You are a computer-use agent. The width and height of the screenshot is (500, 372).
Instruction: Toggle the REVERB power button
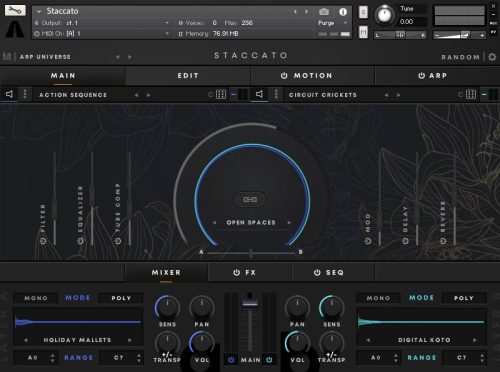click(443, 241)
